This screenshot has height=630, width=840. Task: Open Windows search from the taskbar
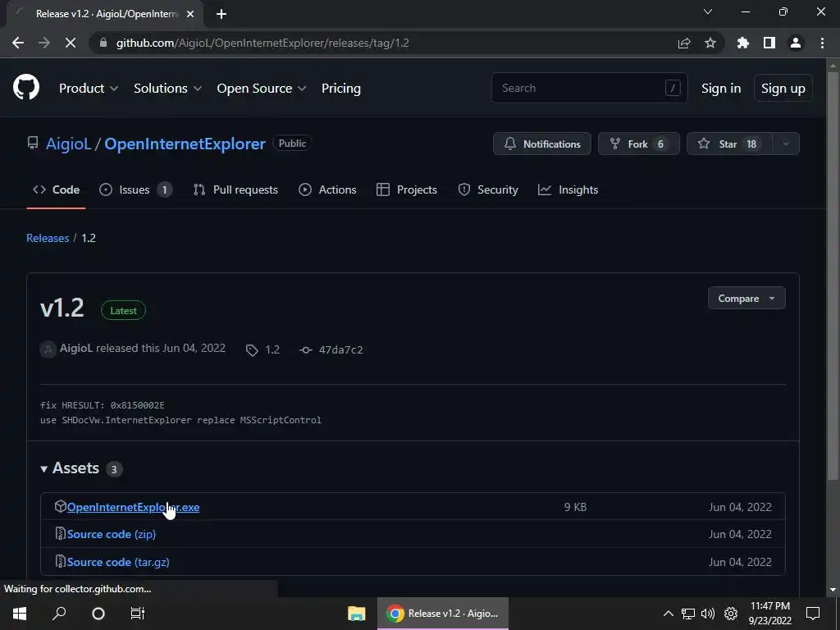pos(59,614)
